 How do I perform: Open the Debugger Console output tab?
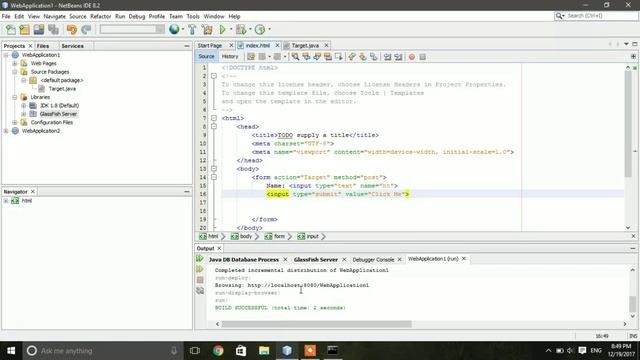pos(373,260)
